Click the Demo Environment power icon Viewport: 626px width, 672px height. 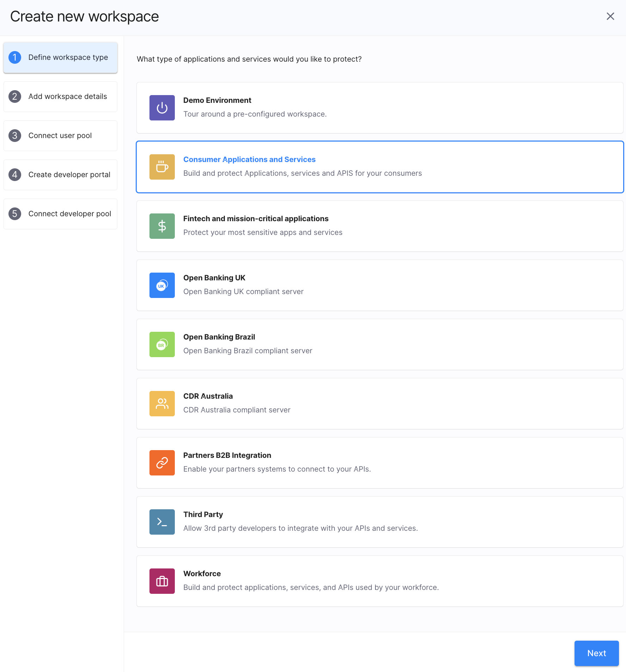[x=162, y=108]
